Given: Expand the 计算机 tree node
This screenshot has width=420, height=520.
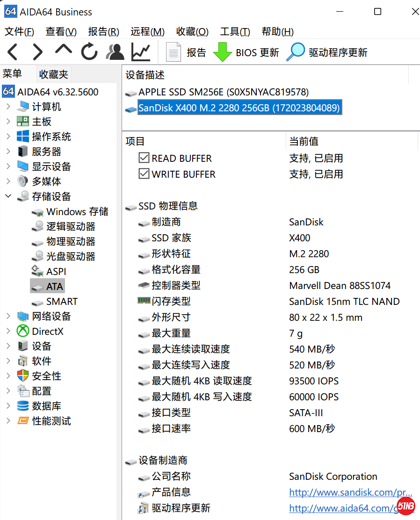Looking at the screenshot, I should coord(8,107).
